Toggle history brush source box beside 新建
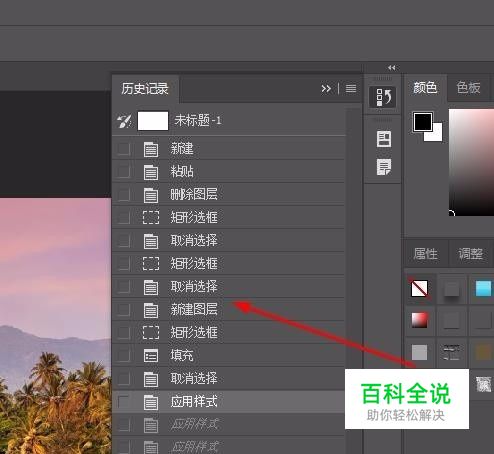The height and width of the screenshot is (454, 494). click(124, 149)
